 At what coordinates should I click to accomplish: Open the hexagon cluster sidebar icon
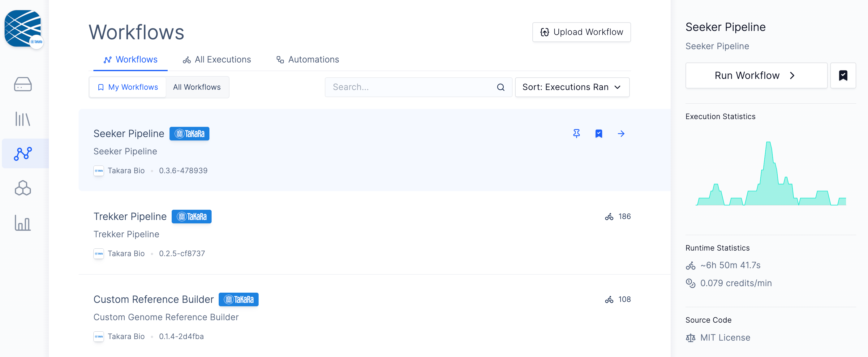pyautogui.click(x=23, y=188)
